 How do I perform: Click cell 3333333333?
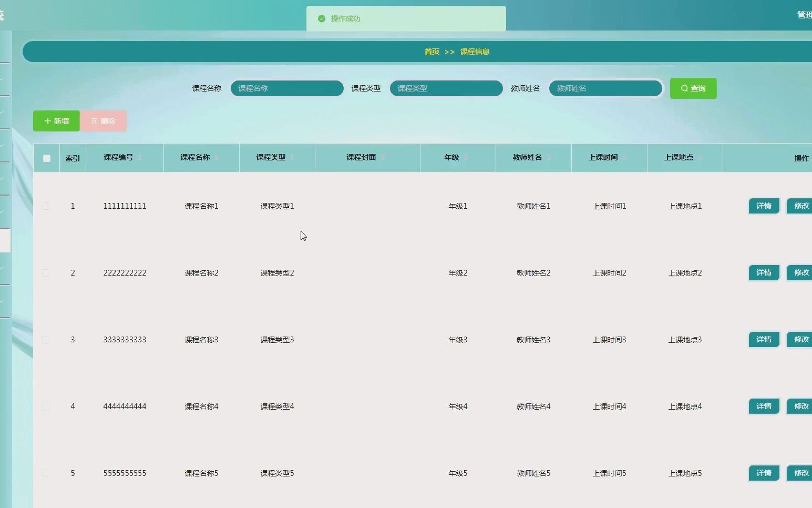pyautogui.click(x=125, y=340)
